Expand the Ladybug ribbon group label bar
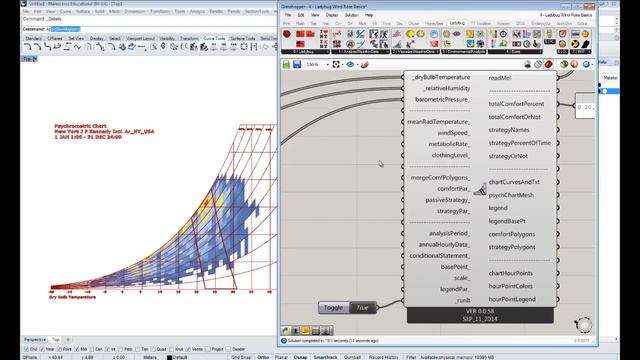Screen dimensions: 640x360 [305, 52]
